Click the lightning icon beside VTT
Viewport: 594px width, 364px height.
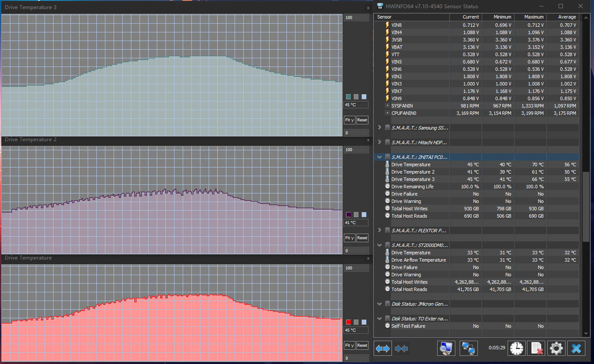tap(387, 54)
